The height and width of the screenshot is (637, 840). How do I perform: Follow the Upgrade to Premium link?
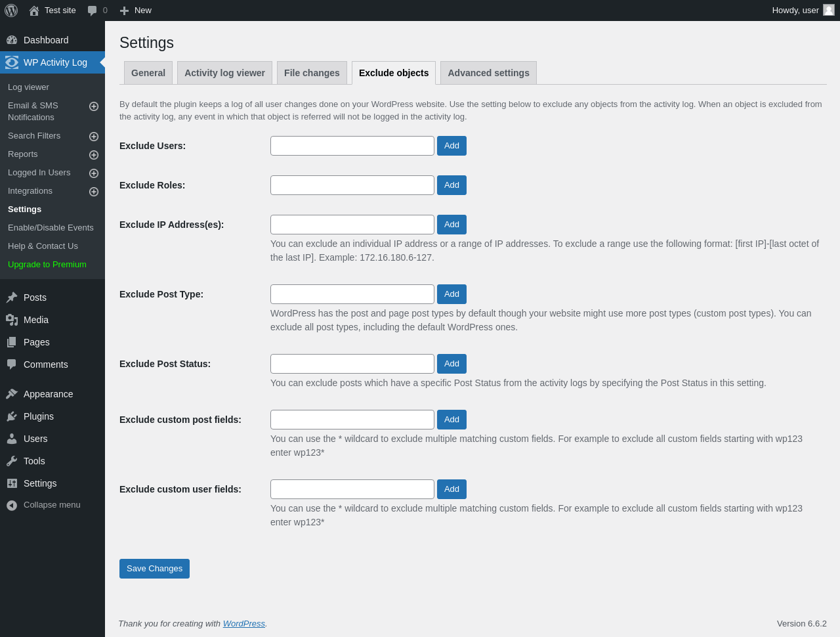(47, 265)
